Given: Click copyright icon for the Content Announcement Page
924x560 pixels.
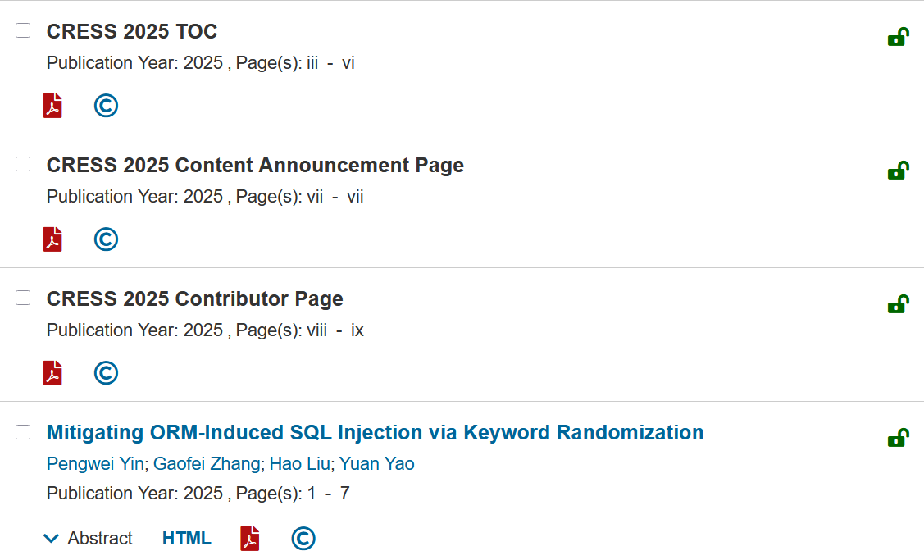Looking at the screenshot, I should pos(106,239).
